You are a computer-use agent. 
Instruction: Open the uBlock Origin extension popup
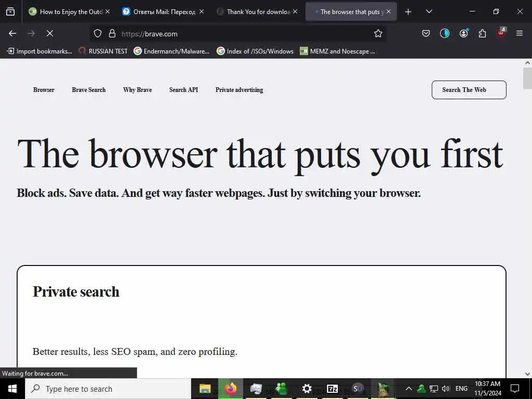501,33
